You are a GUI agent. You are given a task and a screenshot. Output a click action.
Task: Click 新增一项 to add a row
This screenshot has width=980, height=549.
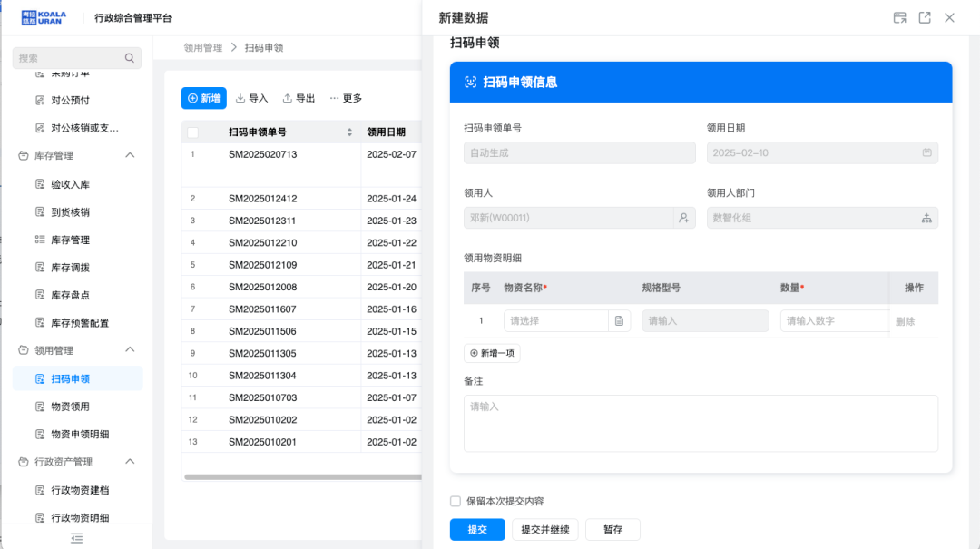click(x=492, y=353)
